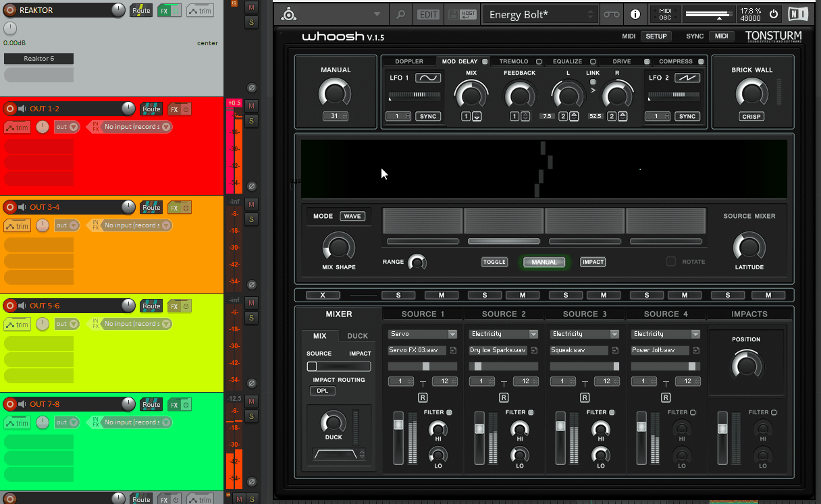Open the Source 1 Servo category dropdown
Image resolution: width=821 pixels, height=504 pixels.
(x=423, y=334)
